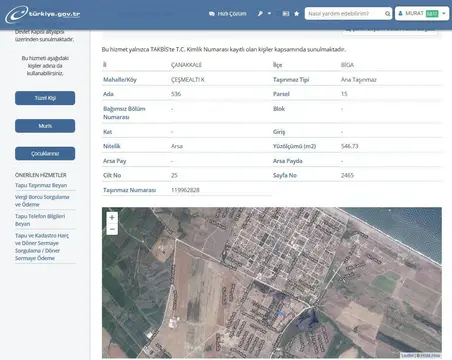The width and height of the screenshot is (452, 360).
Task: Click the search magnifier icon
Action: coord(387,14)
